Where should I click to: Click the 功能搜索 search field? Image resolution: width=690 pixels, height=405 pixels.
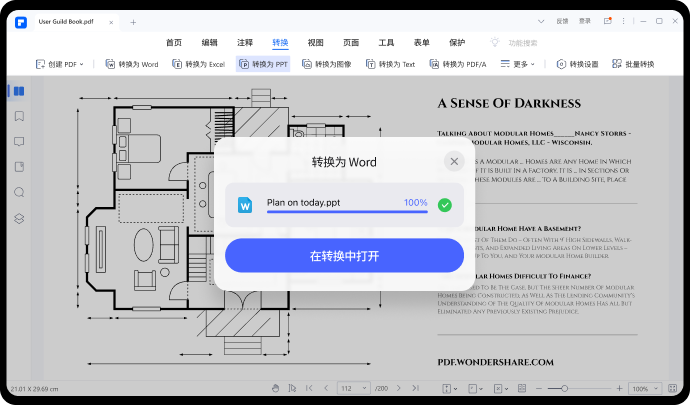[x=523, y=43]
